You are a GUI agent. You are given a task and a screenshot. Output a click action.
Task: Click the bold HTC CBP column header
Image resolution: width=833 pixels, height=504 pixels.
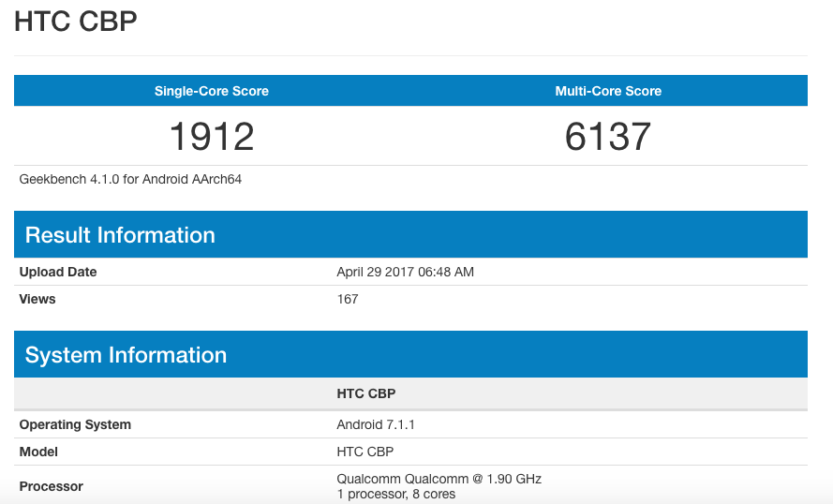(x=366, y=393)
